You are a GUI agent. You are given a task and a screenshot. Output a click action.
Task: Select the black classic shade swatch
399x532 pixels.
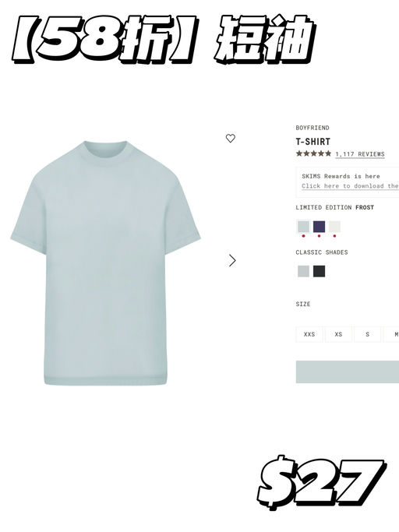pos(319,271)
